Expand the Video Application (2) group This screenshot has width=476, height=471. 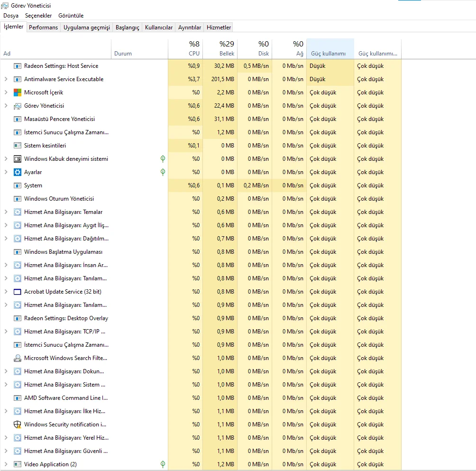(x=6, y=464)
